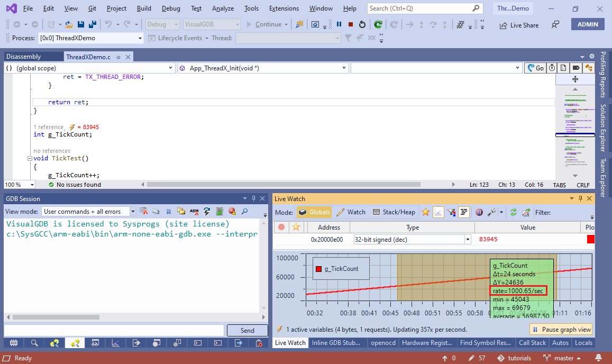Open the Process ThreadXDemo dropdown
Image resolution: width=612 pixels, height=364 pixels.
[x=140, y=38]
